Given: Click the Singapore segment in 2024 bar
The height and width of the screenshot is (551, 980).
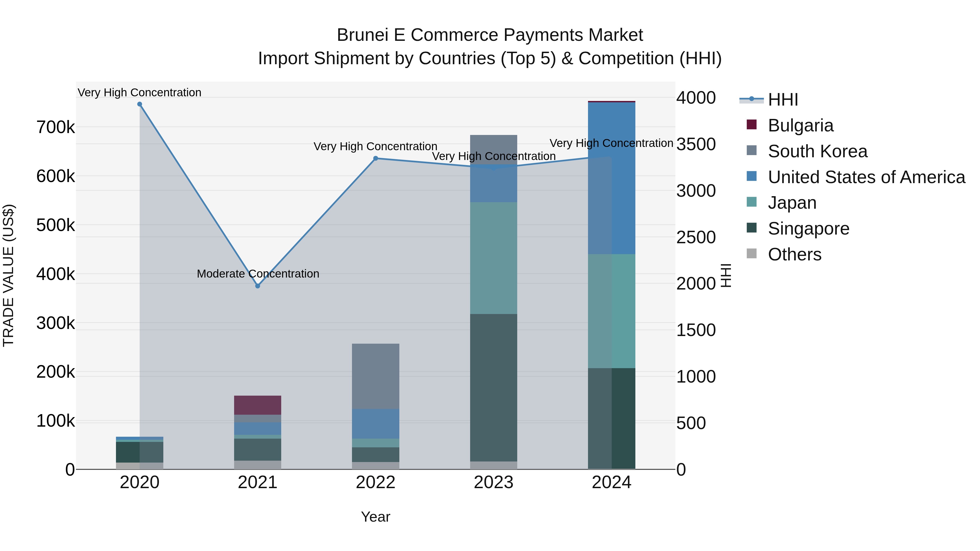Looking at the screenshot, I should (612, 419).
